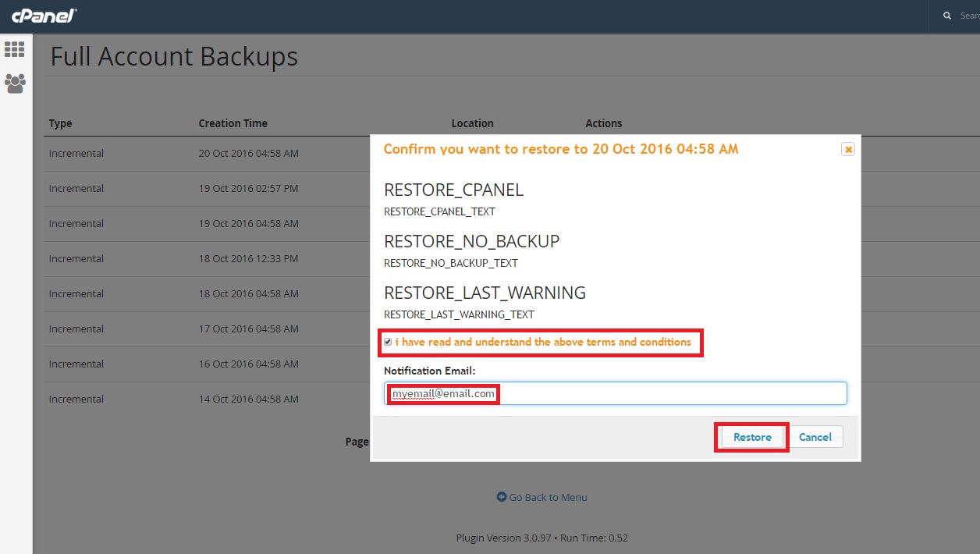Select the 18 Oct 2016 12:33 PM backup row
This screenshot has height=554, width=980.
coord(248,259)
